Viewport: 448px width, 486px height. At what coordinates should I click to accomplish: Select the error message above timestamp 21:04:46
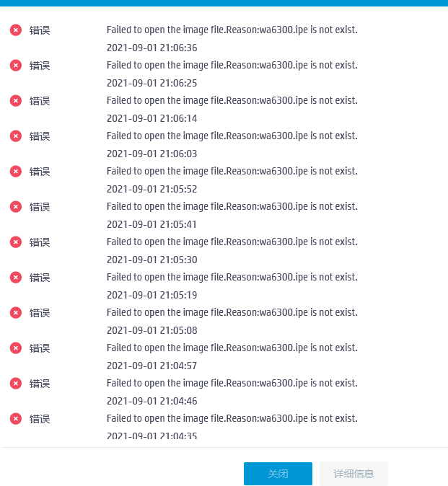232,384
